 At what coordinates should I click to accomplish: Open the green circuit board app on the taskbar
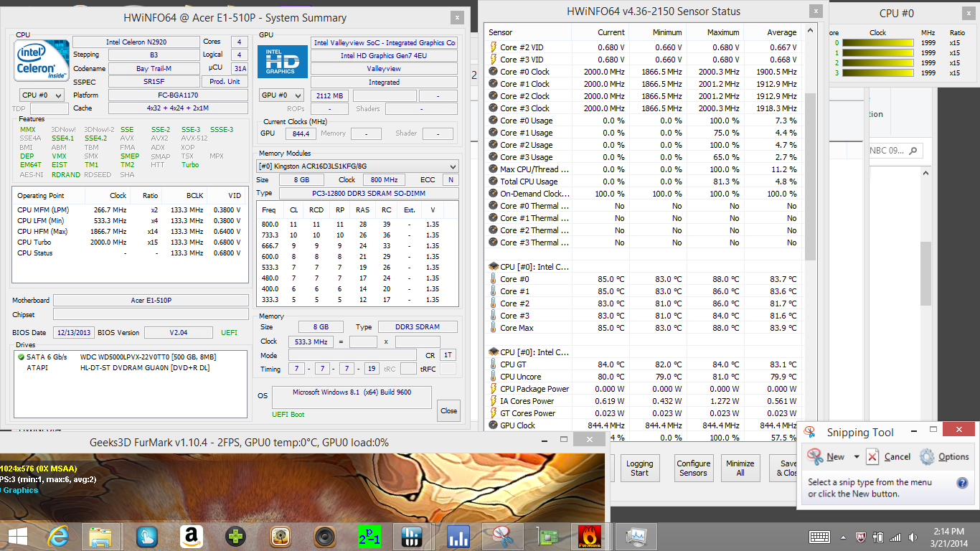pos(547,537)
